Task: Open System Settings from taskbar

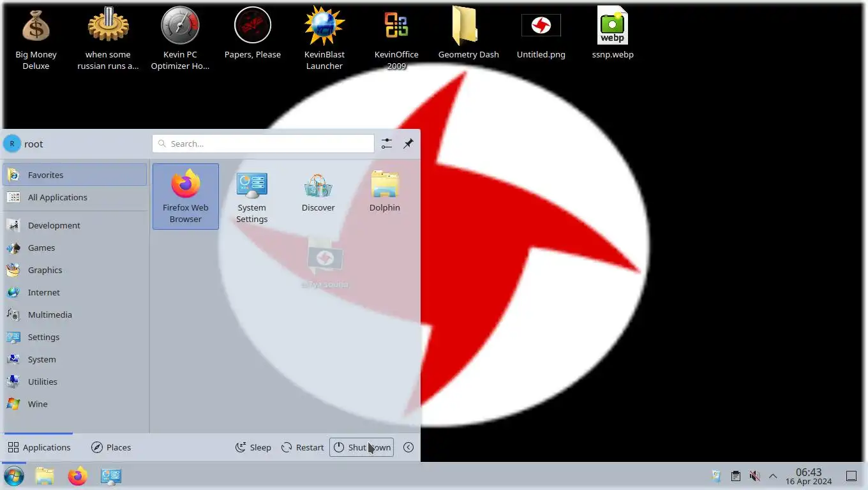Action: 111,476
